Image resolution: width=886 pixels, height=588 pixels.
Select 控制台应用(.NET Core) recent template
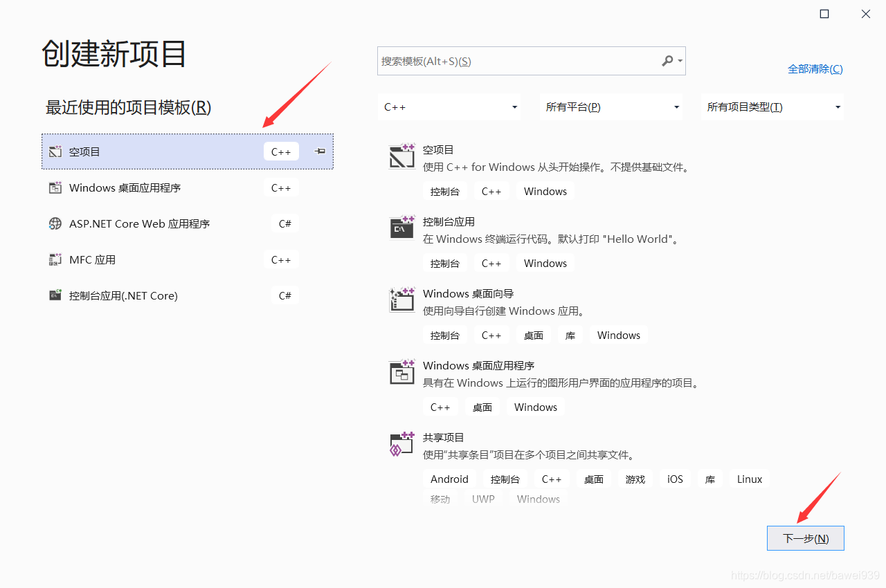pos(188,295)
